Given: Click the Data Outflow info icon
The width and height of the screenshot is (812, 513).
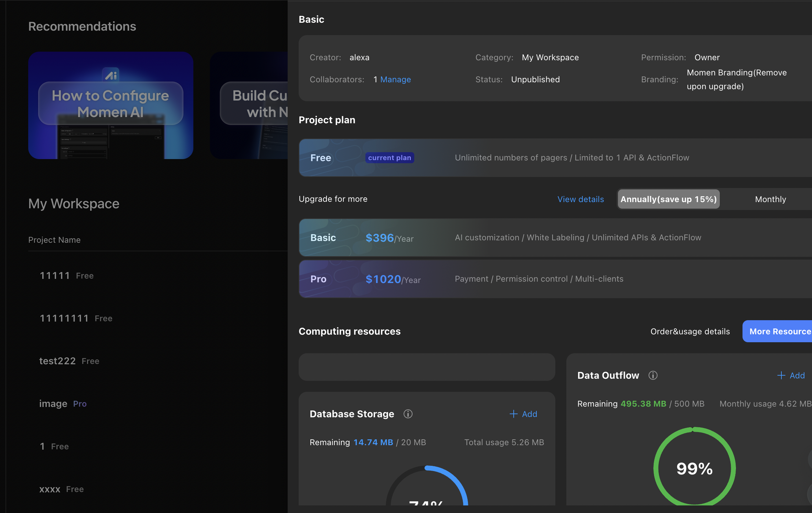Looking at the screenshot, I should [653, 375].
